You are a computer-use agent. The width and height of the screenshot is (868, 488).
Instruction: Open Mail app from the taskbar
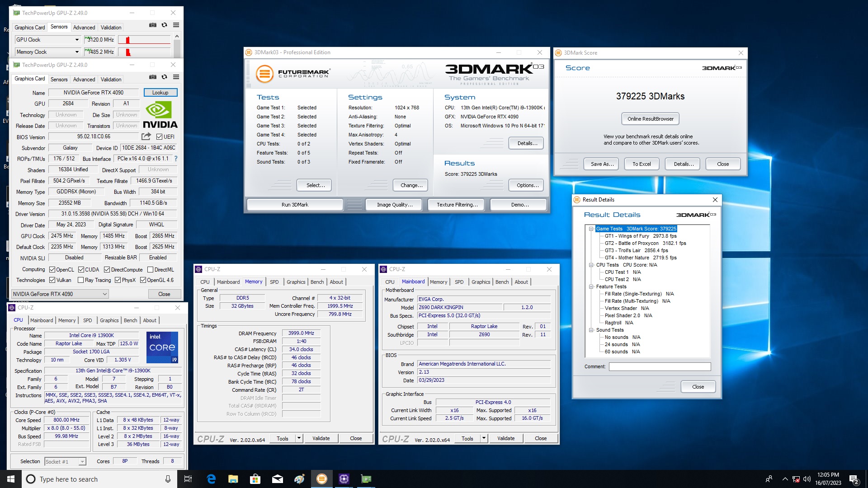(278, 479)
